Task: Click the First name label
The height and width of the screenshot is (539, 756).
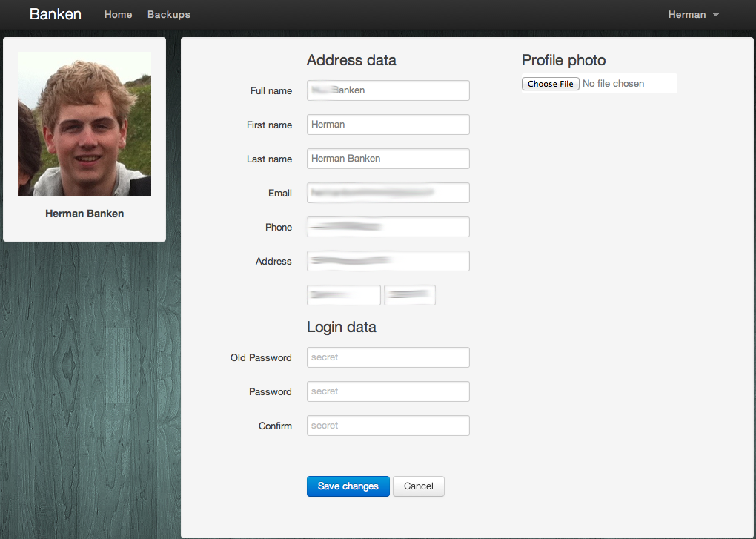Action: (269, 125)
